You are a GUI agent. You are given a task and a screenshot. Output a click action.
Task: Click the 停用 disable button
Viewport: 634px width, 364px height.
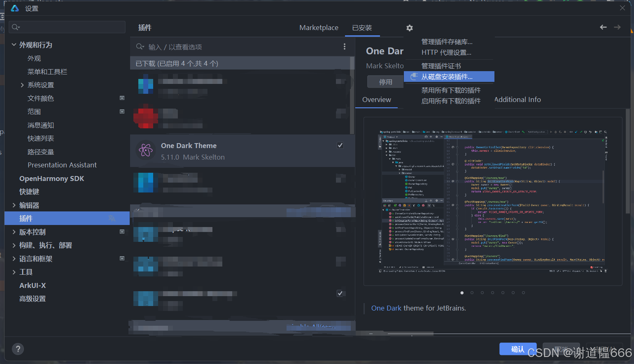tap(385, 82)
